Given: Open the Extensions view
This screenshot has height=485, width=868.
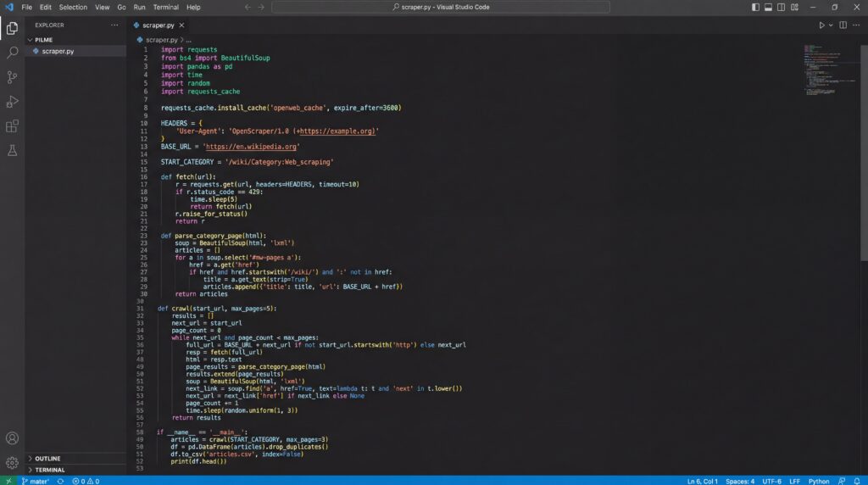Looking at the screenshot, I should pos(12,126).
